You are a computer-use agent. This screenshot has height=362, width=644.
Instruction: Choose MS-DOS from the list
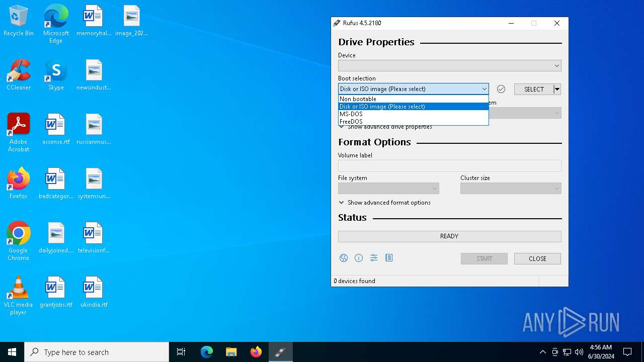414,114
